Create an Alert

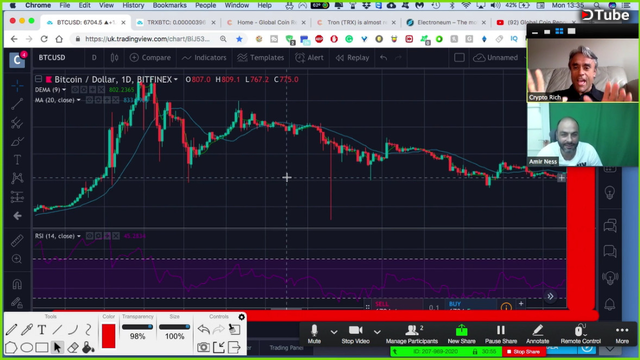point(309,58)
